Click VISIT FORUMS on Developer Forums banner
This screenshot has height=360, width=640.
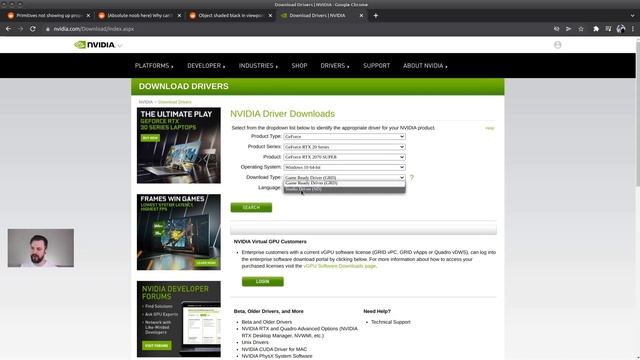[x=157, y=345]
